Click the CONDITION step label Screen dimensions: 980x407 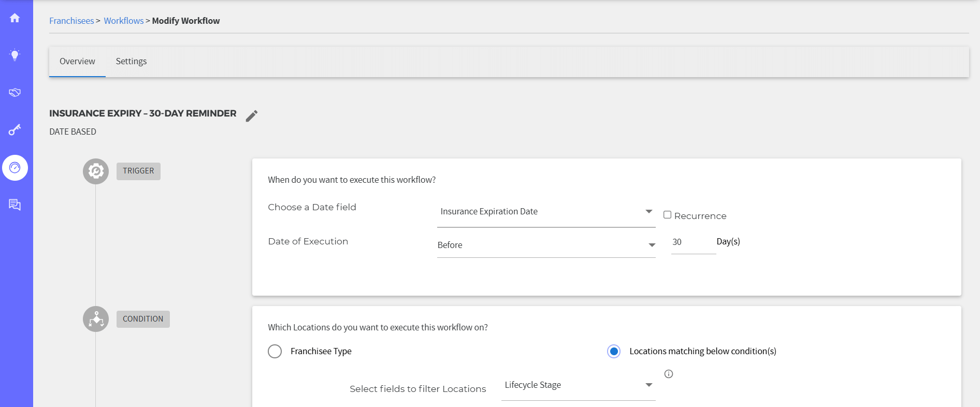click(x=143, y=319)
